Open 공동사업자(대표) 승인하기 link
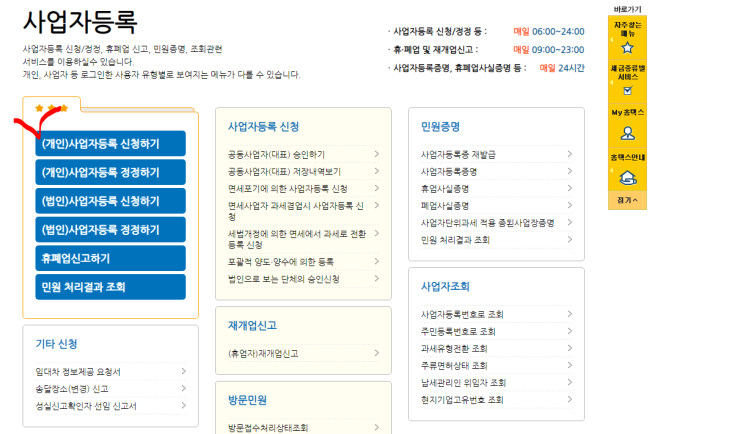Viewport: 743px width, 434px height. (x=276, y=154)
